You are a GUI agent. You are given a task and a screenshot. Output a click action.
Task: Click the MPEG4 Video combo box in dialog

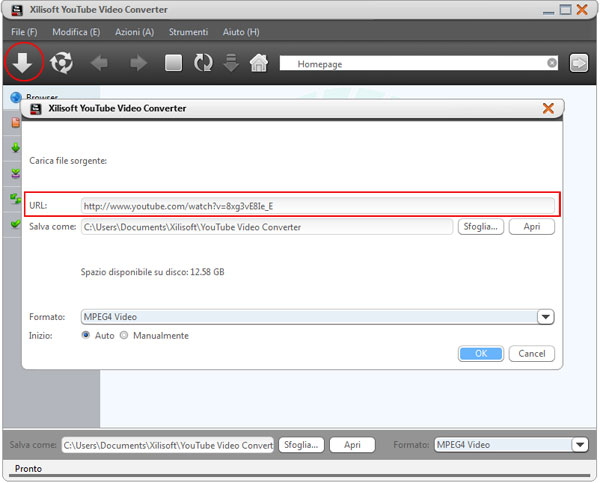[317, 317]
